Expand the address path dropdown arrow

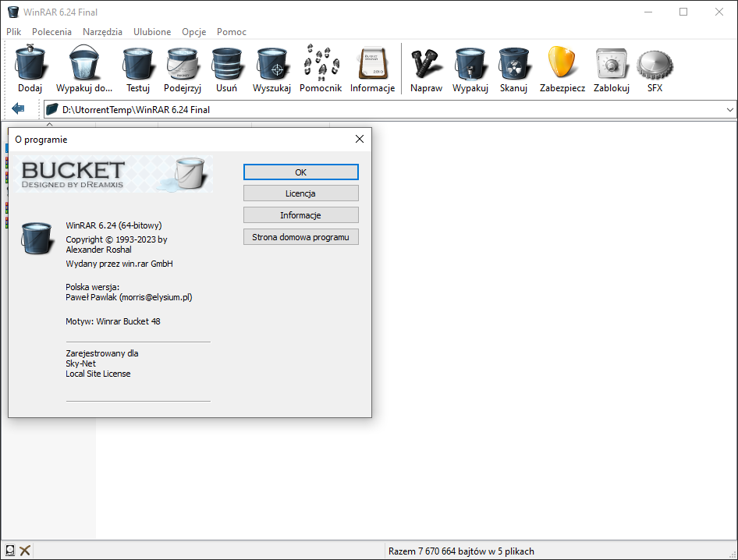pos(729,110)
